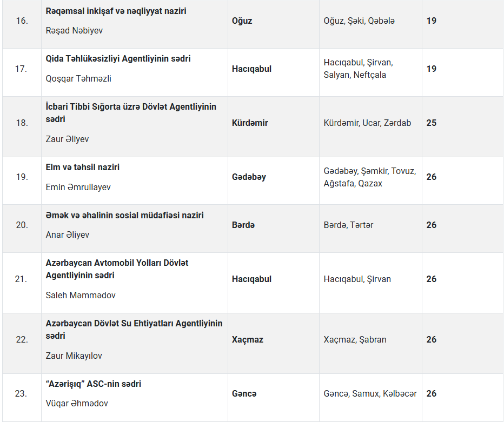Image resolution: width=504 pixels, height=422 pixels.
Task: Select the Rəqəmsal inkişaf və nəqliyyat naziri title
Action: click(116, 11)
